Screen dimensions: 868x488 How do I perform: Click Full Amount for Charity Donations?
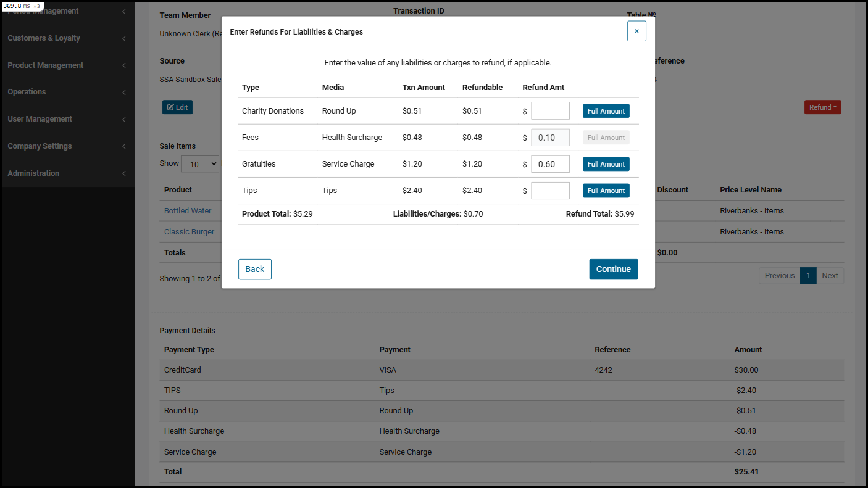[606, 111]
